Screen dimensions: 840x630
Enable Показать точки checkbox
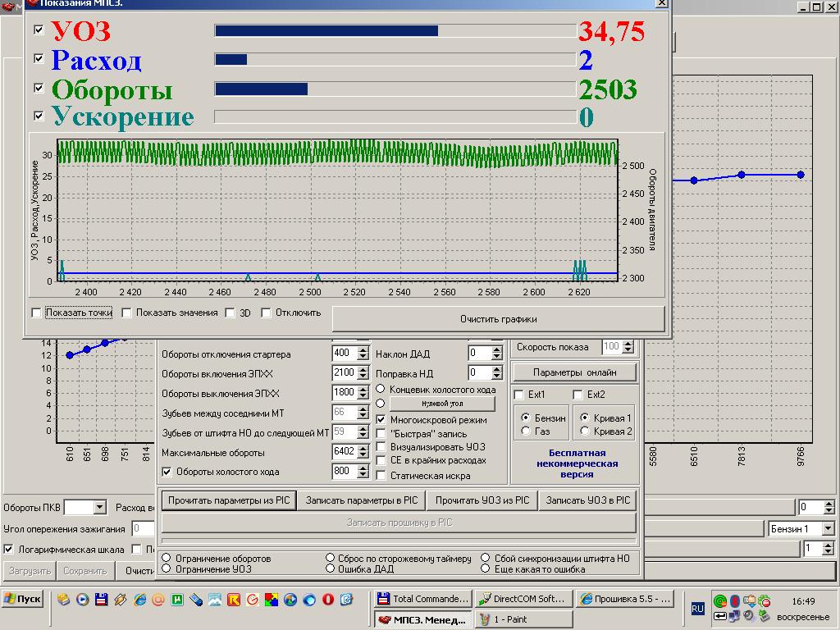click(36, 313)
